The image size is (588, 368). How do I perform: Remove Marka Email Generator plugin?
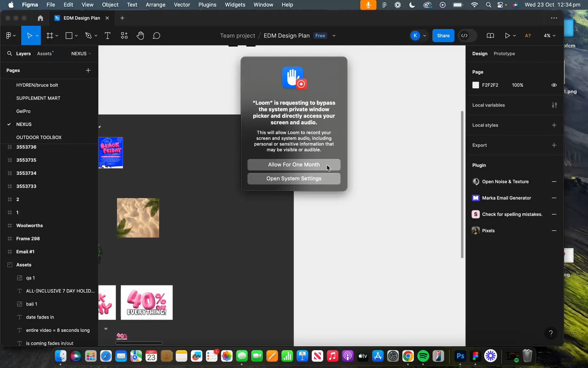coord(554,198)
